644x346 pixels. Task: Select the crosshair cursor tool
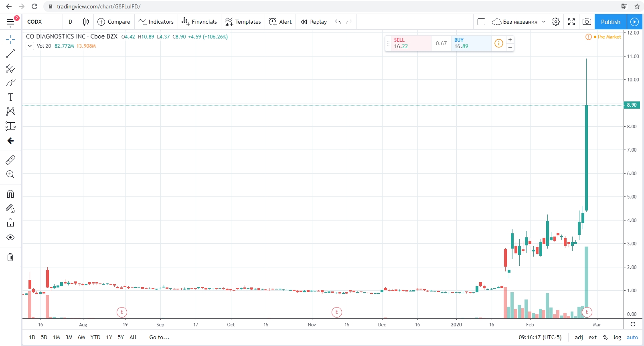click(10, 39)
